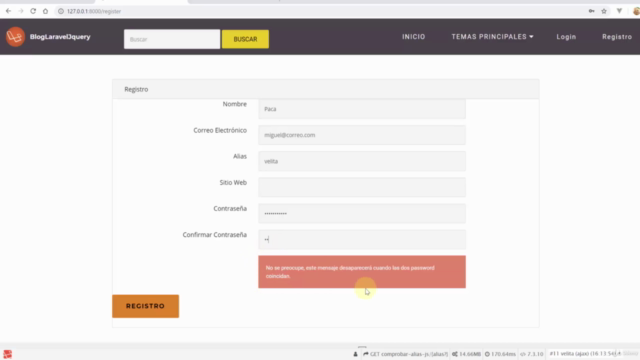Click the red password mismatch warning message

(362, 272)
